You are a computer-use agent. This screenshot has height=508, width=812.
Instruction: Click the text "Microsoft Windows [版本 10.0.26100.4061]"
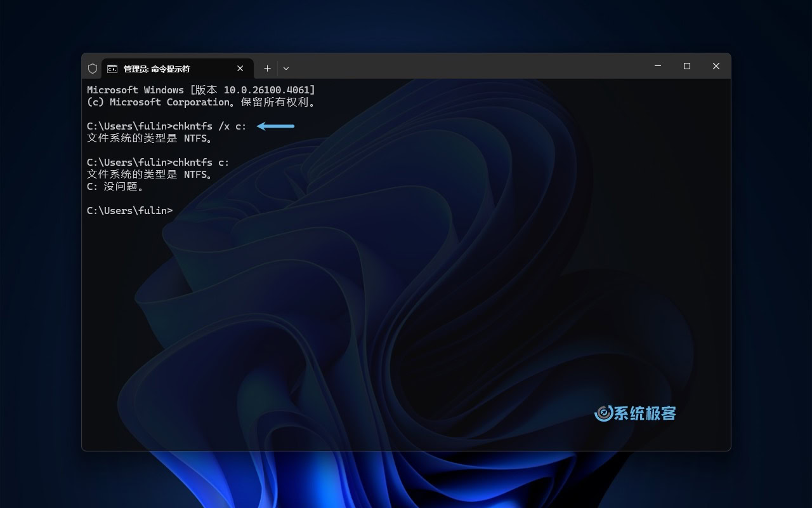click(201, 90)
